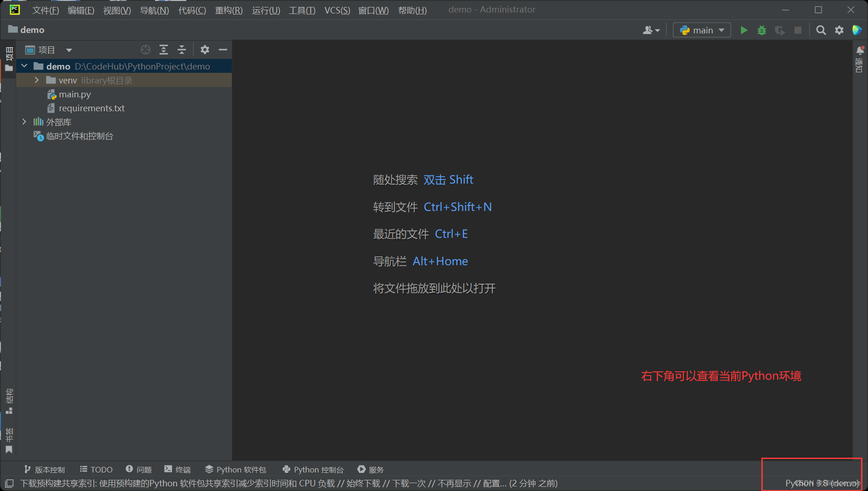Open IDE settings via the gear icon

(839, 30)
